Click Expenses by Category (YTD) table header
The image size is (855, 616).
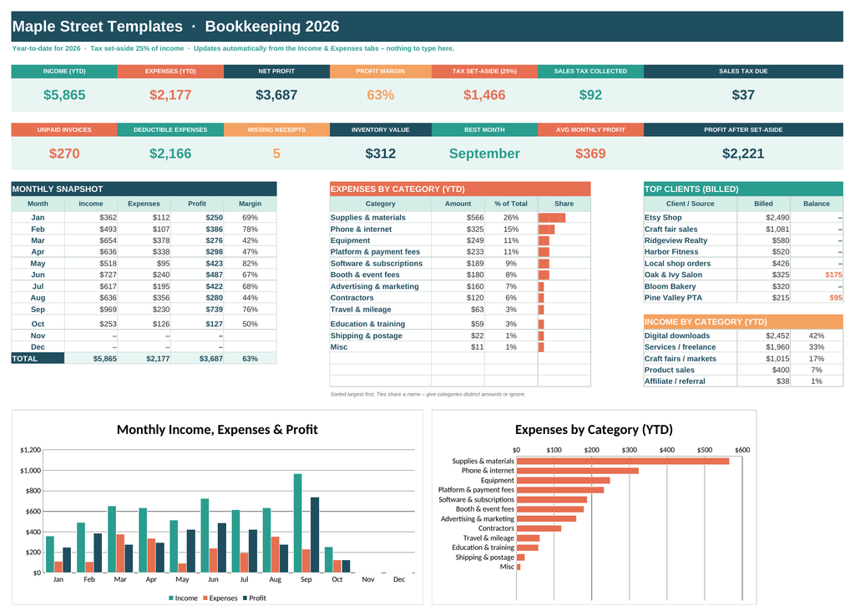pos(460,189)
